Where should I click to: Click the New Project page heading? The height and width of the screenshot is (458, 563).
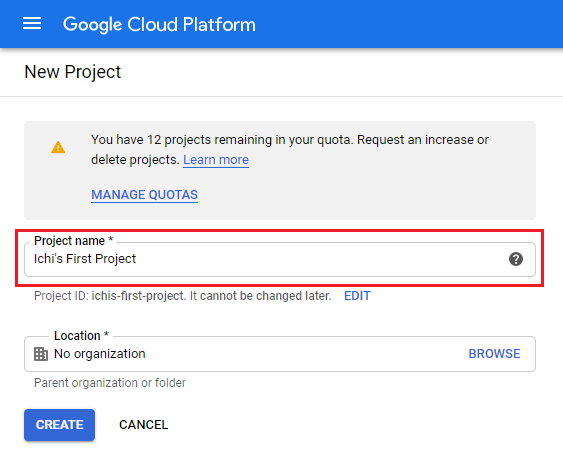pyautogui.click(x=73, y=72)
